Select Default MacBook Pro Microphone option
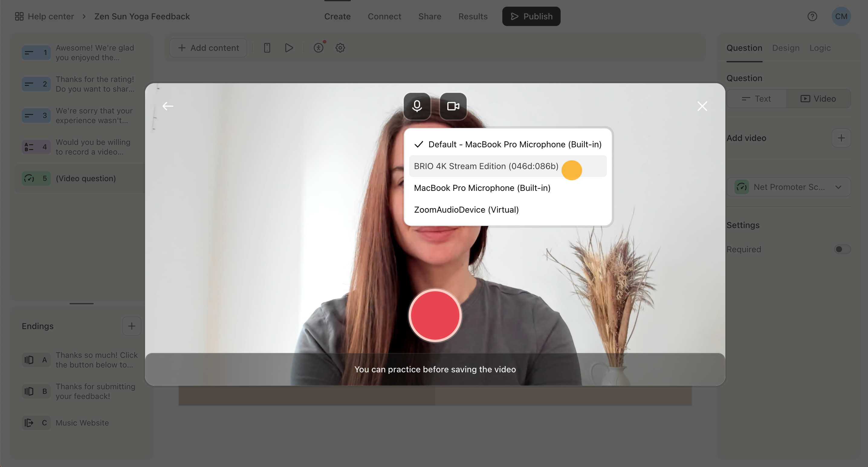Screen dimensions: 868x467 click(x=508, y=144)
